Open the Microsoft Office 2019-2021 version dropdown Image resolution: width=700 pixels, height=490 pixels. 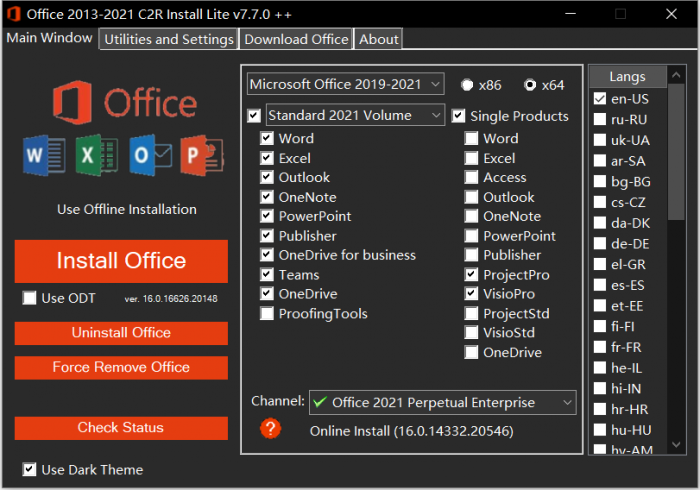(346, 84)
